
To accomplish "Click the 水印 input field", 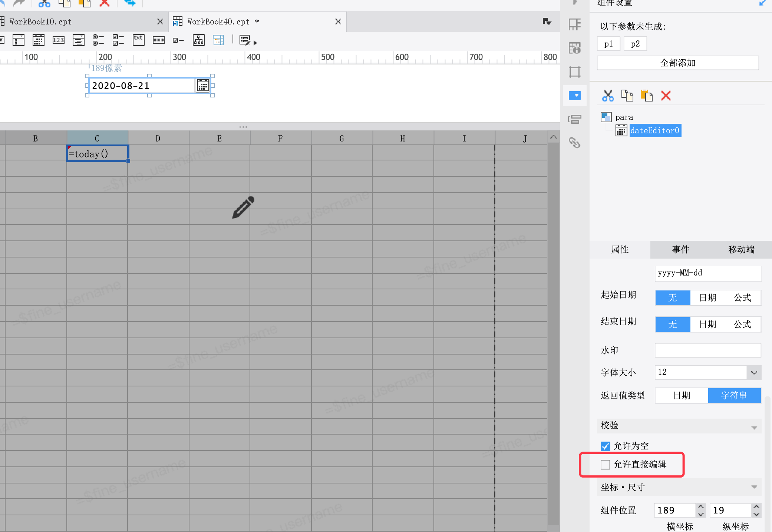I will (707, 350).
